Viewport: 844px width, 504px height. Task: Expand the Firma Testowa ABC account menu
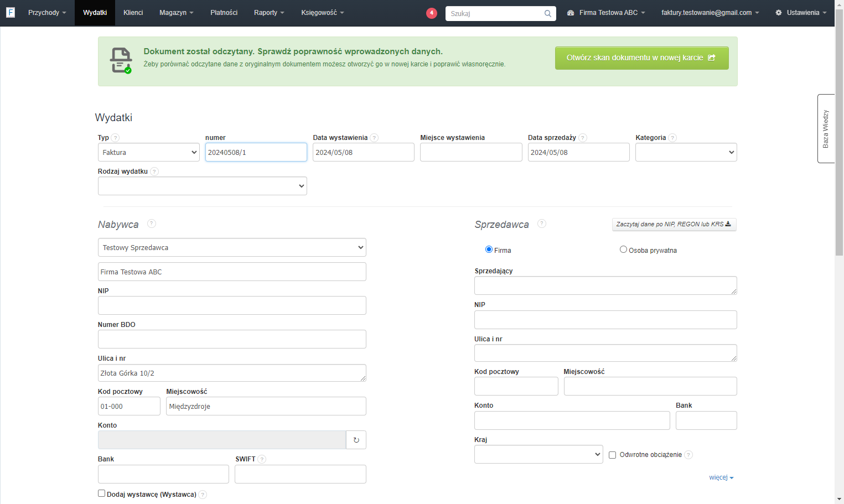606,13
